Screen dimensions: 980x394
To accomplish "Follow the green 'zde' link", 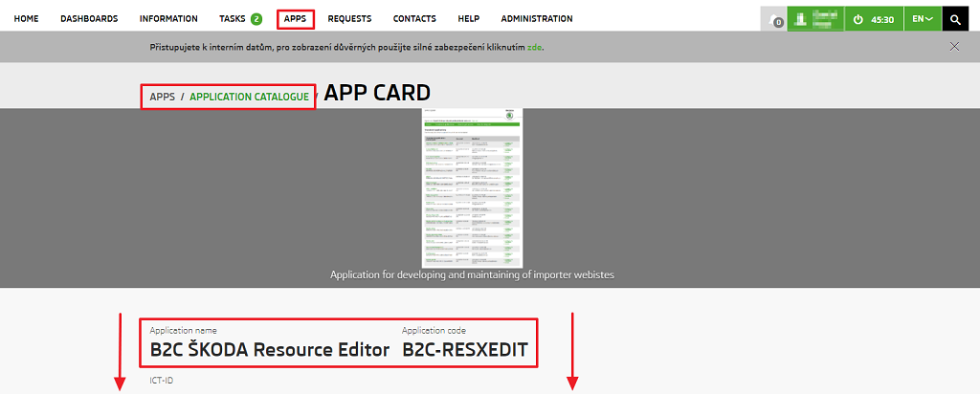I will [534, 47].
